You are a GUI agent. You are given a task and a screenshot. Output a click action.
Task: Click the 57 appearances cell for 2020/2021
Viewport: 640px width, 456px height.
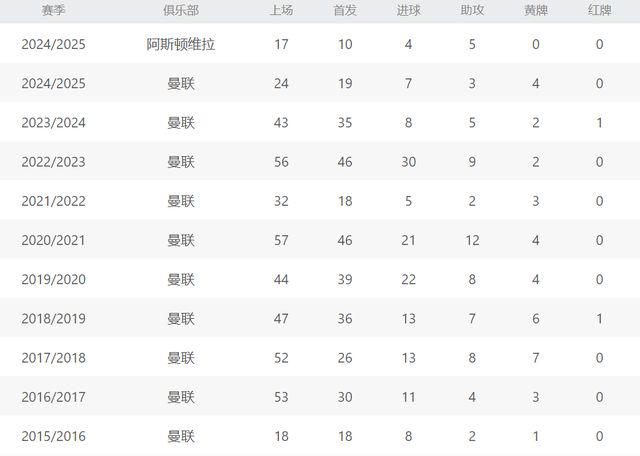pos(281,240)
